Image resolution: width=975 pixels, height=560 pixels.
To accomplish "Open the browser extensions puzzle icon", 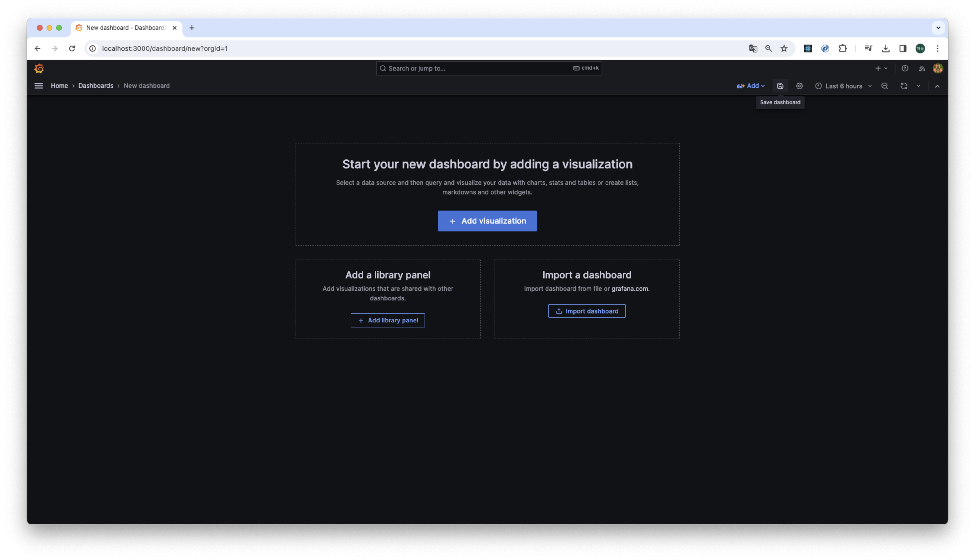I will pyautogui.click(x=842, y=48).
